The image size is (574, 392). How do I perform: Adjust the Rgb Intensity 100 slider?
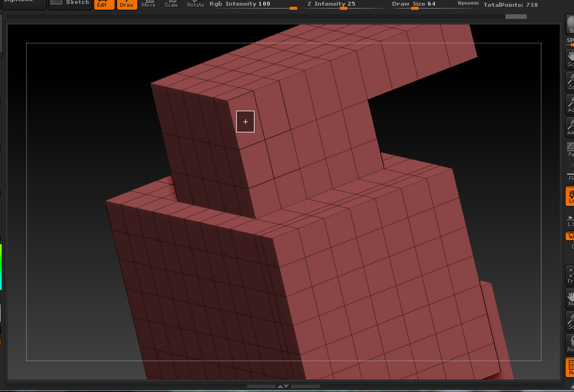click(x=253, y=5)
